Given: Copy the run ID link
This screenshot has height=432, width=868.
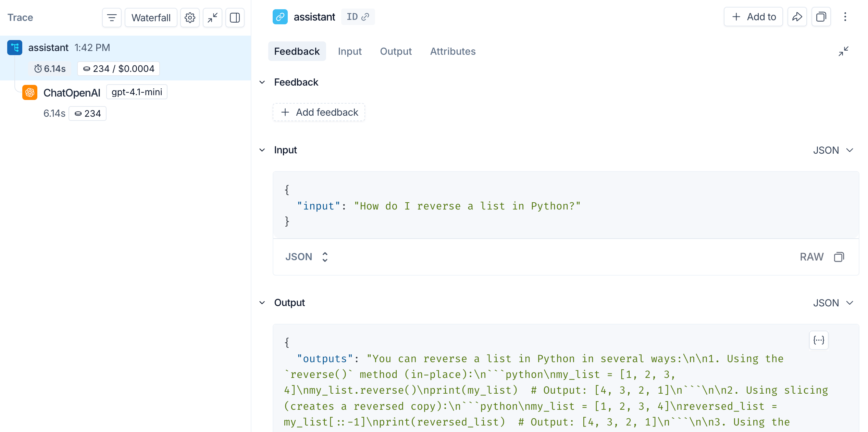Looking at the screenshot, I should (x=358, y=17).
